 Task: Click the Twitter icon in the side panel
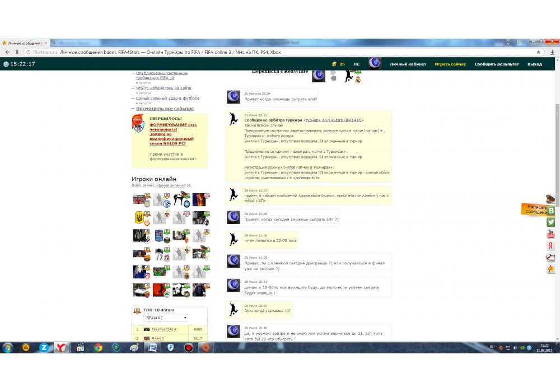coord(551,222)
